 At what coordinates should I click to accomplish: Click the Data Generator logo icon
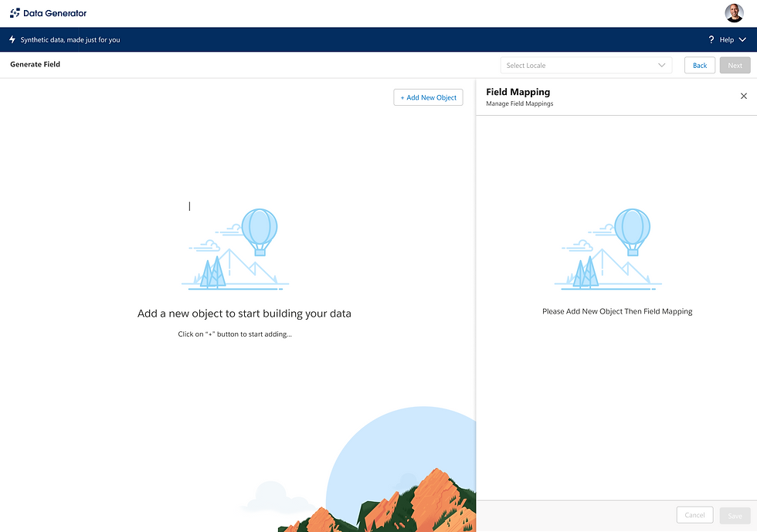click(x=15, y=13)
